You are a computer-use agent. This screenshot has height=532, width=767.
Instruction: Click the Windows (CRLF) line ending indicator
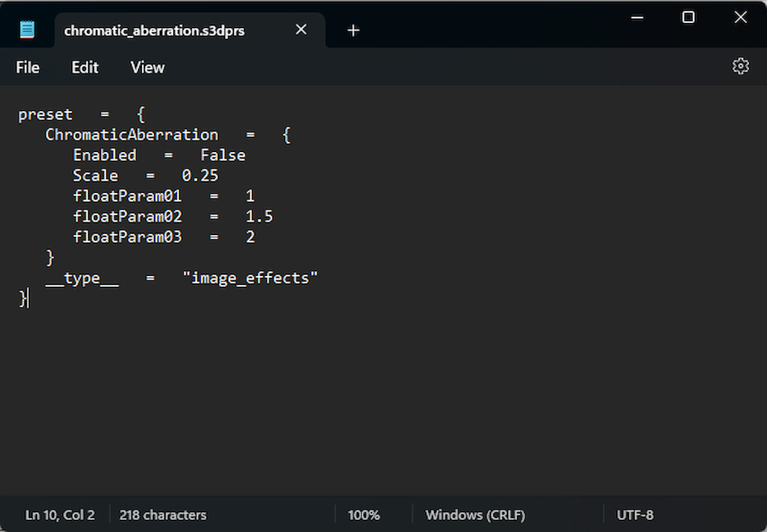coord(475,515)
